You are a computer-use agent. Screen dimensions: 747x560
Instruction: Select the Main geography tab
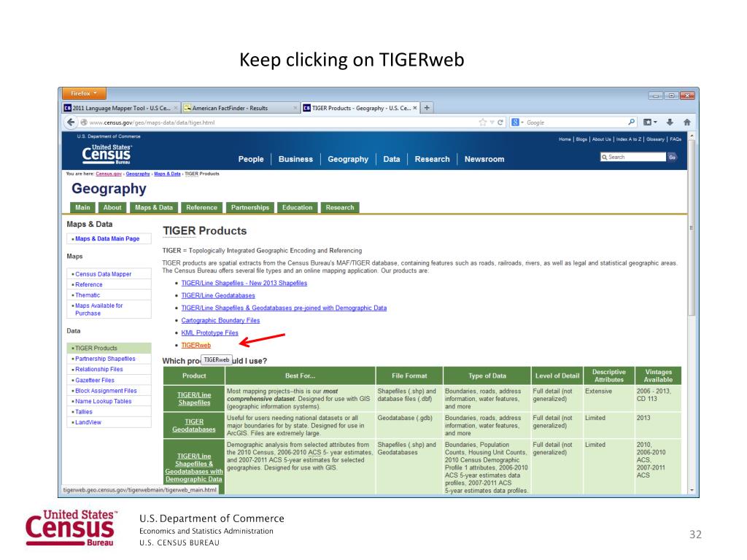click(82, 208)
